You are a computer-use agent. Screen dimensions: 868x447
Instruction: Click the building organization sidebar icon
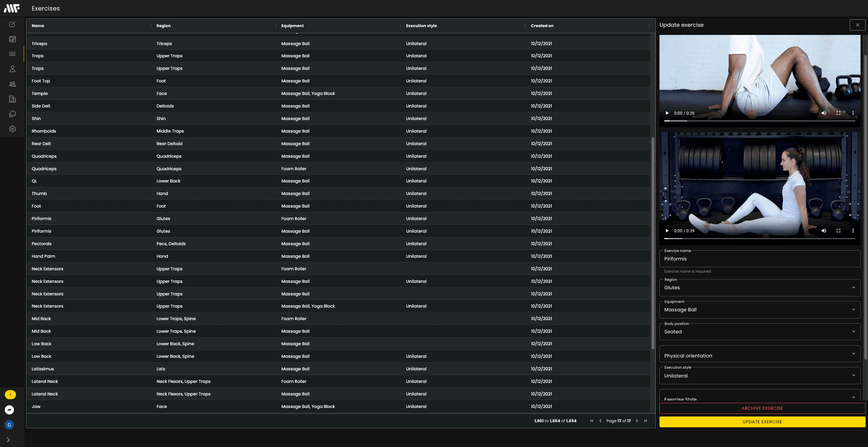[13, 99]
